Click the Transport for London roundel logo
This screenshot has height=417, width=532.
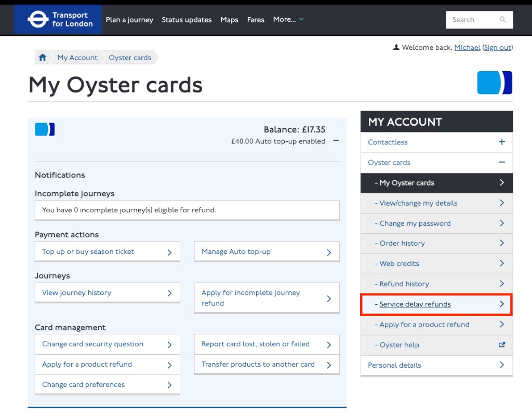(37, 19)
